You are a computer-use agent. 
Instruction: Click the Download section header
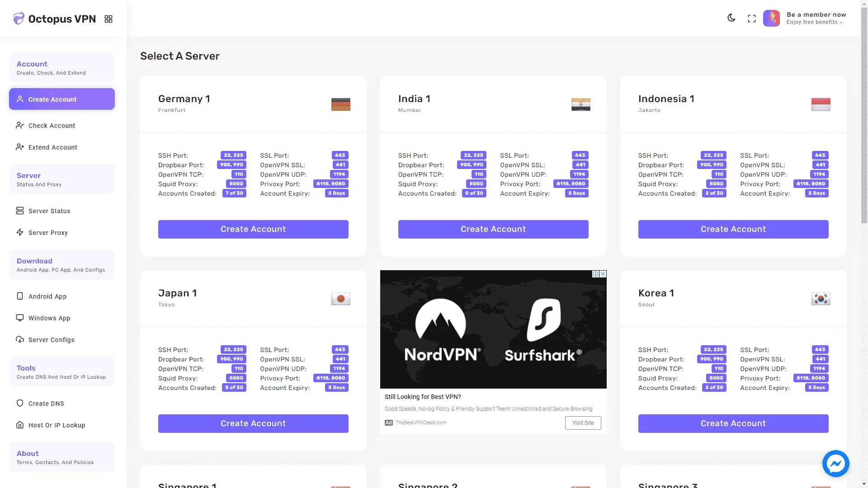point(62,265)
